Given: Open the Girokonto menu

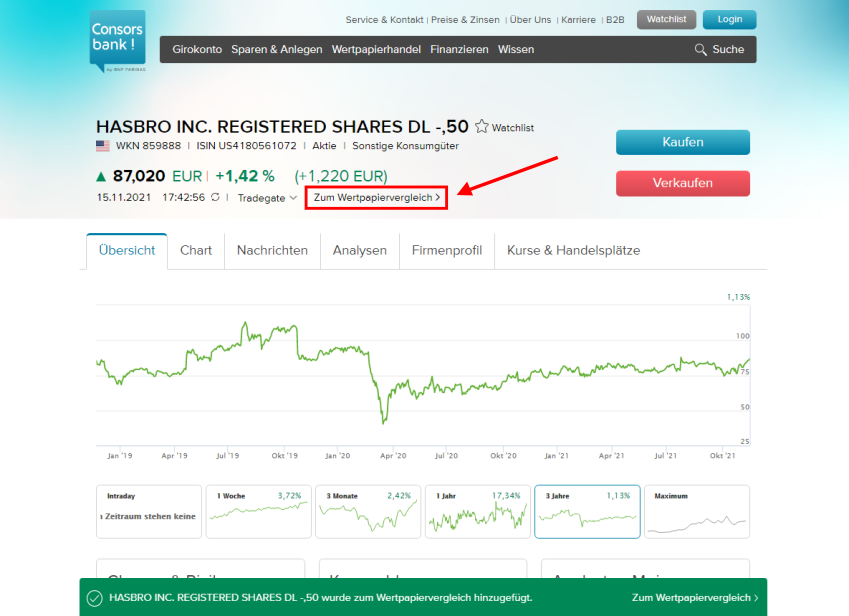Looking at the screenshot, I should coord(197,49).
